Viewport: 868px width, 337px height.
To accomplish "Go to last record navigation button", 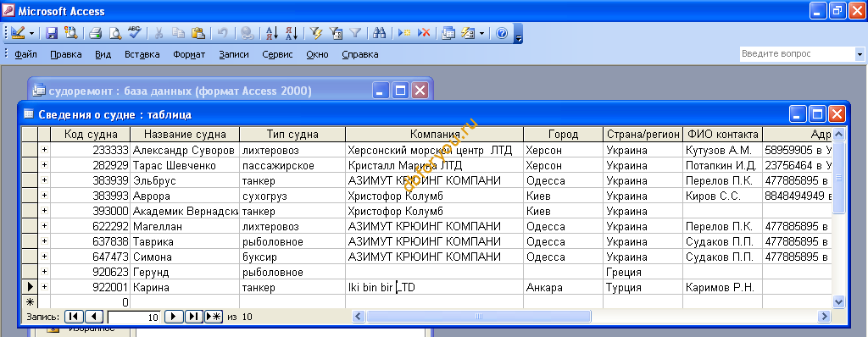I will [194, 317].
